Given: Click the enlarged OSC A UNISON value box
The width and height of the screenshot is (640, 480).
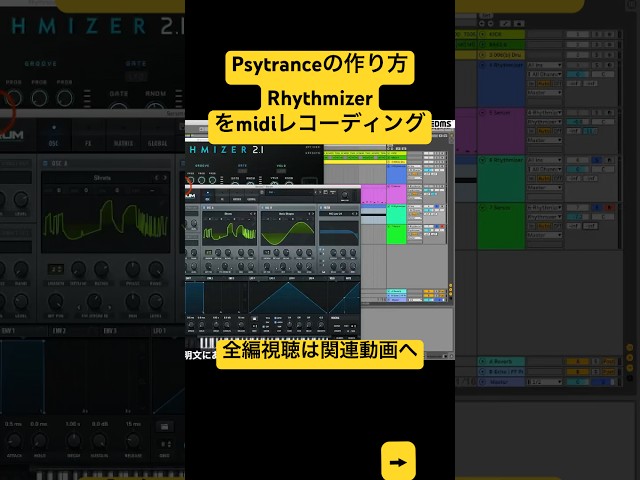Looking at the screenshot, I should [x=56, y=269].
